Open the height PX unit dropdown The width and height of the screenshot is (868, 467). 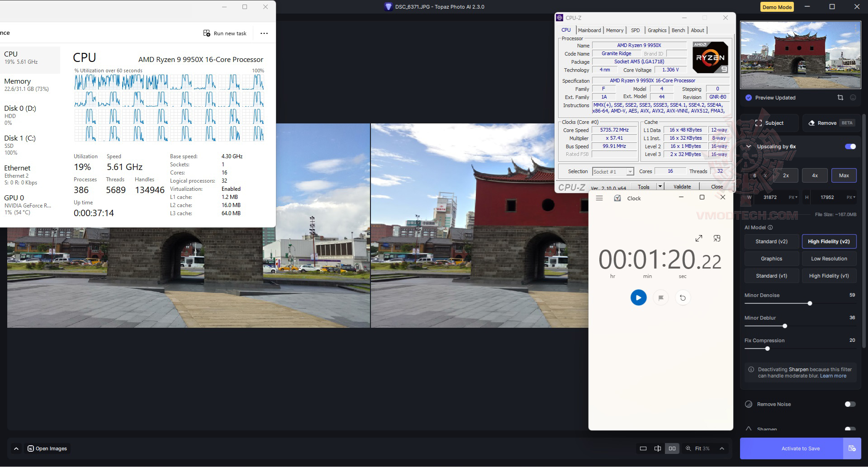click(851, 197)
